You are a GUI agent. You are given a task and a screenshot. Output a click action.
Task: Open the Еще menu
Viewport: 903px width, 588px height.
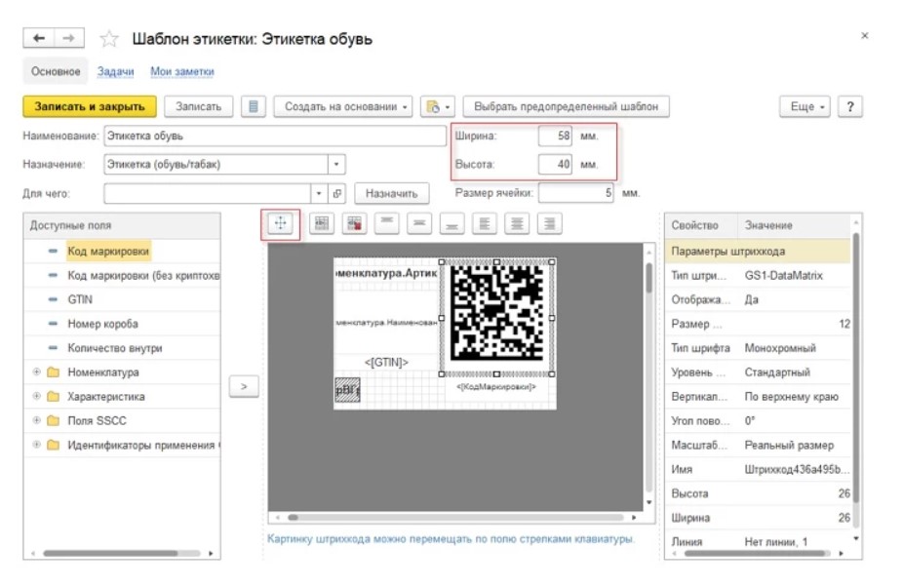(806, 106)
